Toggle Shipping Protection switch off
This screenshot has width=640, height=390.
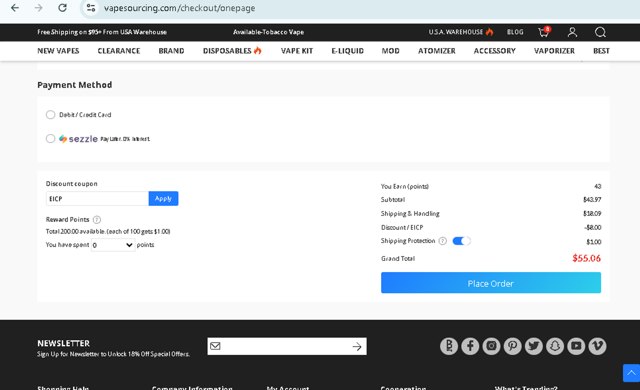coord(461,241)
